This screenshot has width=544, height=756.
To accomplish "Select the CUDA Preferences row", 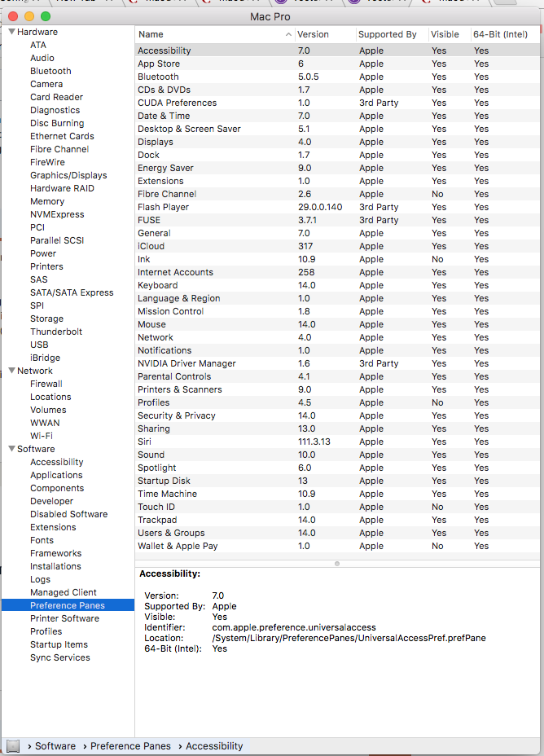I will (x=337, y=103).
